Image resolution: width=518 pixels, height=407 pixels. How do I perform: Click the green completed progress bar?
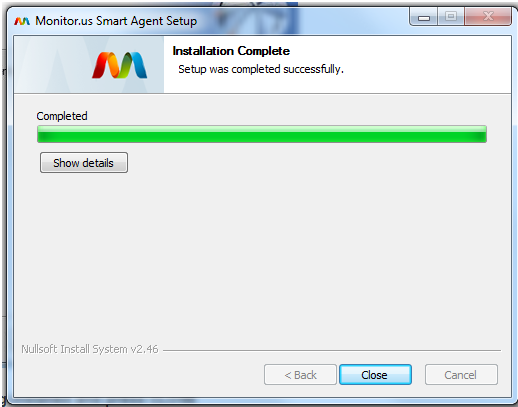coord(262,134)
